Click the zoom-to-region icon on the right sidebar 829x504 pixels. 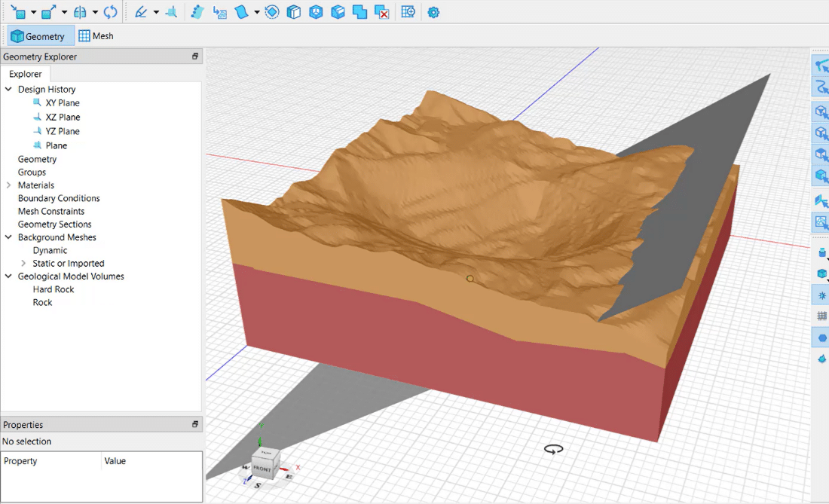821,223
